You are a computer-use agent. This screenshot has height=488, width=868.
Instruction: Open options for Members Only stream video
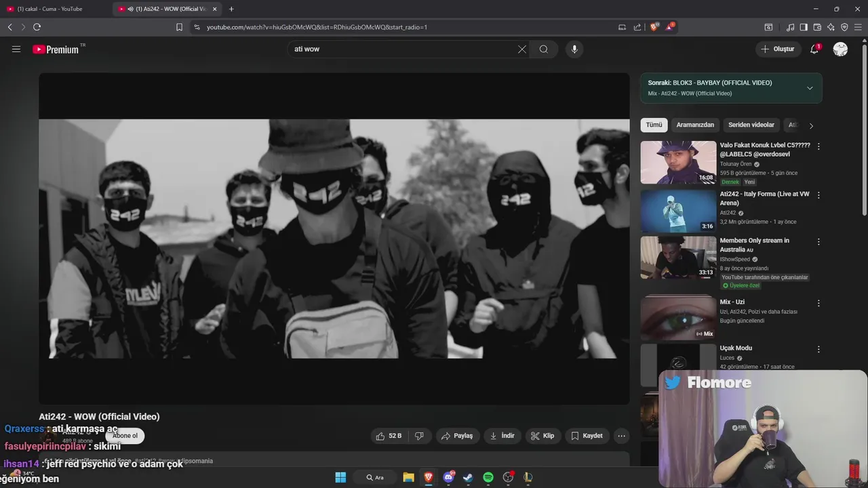click(818, 241)
